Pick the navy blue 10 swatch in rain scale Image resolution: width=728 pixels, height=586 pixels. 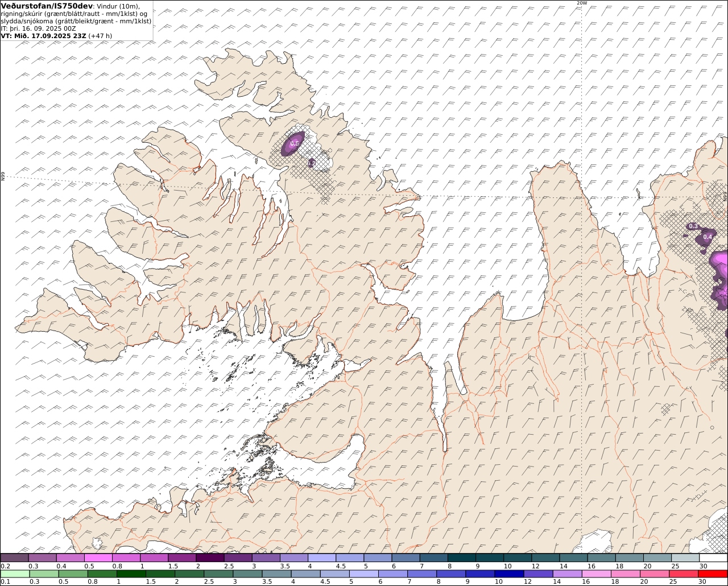coord(509,573)
